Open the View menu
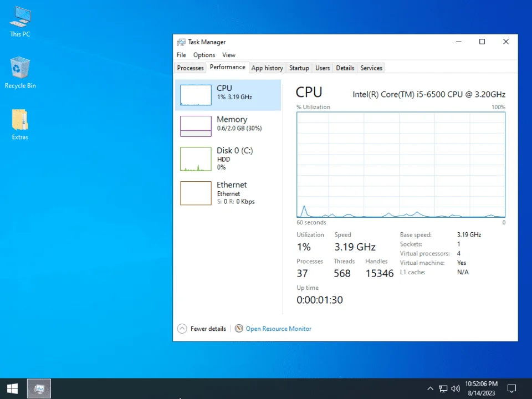 point(229,55)
